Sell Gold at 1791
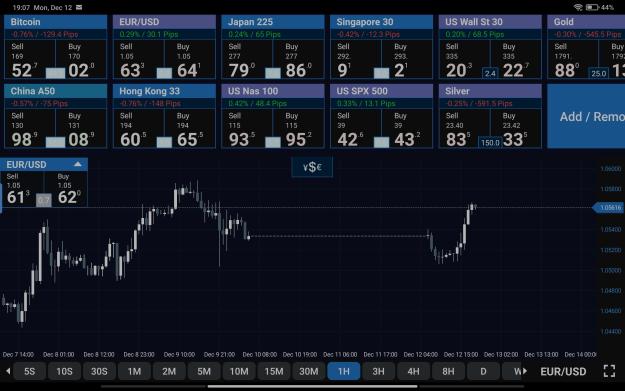 573,60
